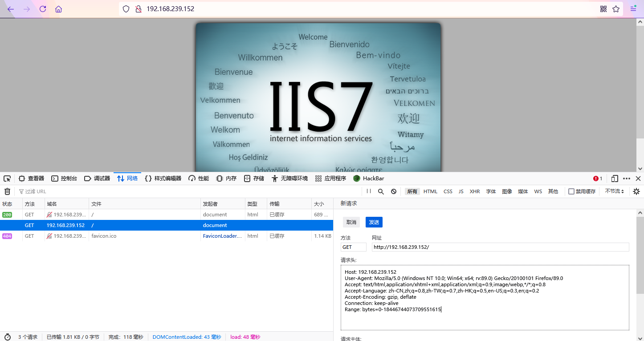Activate the element picker tool
644x341 pixels.
pos(7,179)
